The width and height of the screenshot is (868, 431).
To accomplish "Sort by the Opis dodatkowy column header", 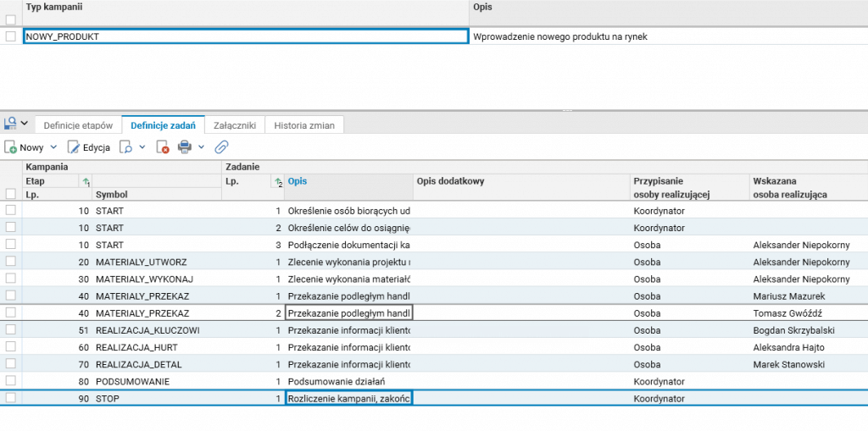I will point(449,181).
